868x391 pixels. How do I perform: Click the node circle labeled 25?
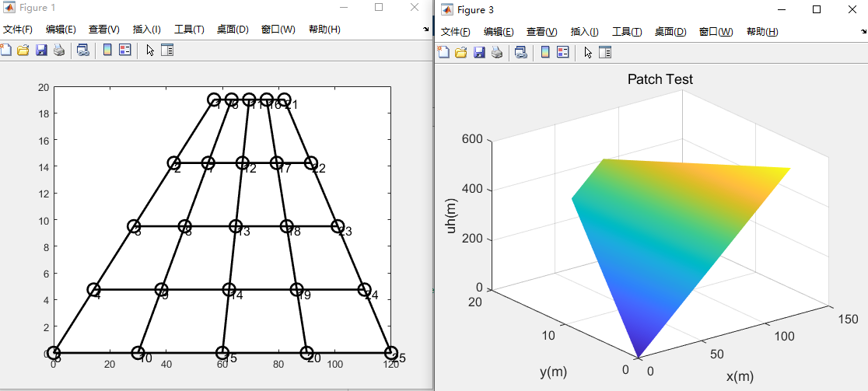[390, 352]
